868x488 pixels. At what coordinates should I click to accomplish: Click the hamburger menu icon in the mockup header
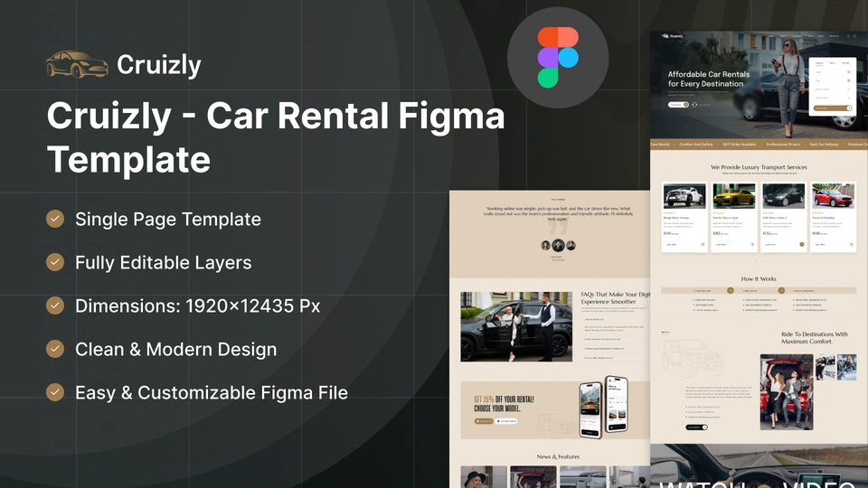pyautogui.click(x=854, y=36)
